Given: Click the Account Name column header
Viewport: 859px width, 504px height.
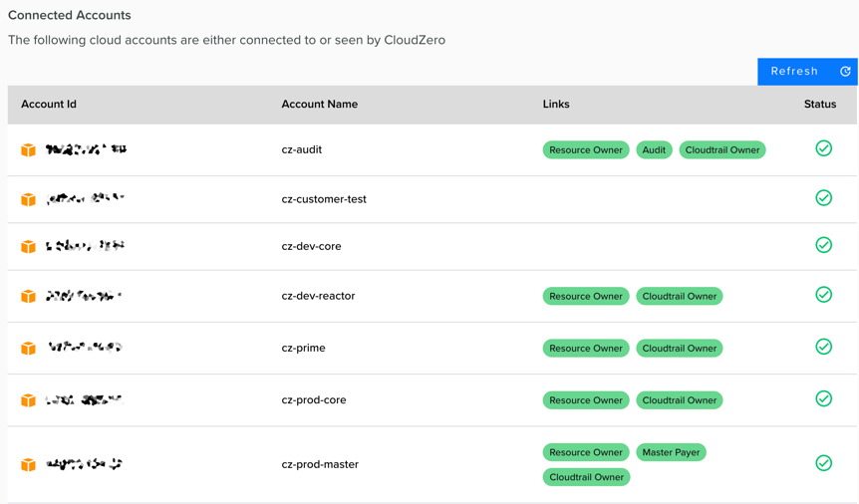Looking at the screenshot, I should (x=320, y=104).
